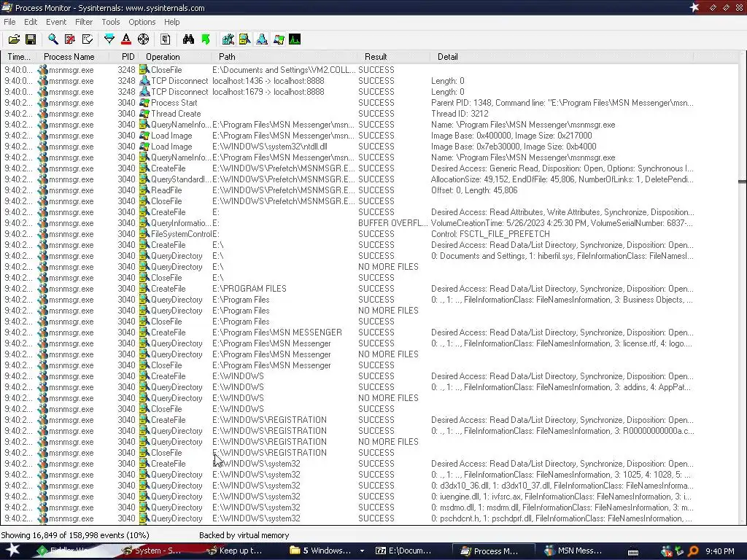Toggle Show Network Activity
This screenshot has height=560, width=747.
click(262, 39)
